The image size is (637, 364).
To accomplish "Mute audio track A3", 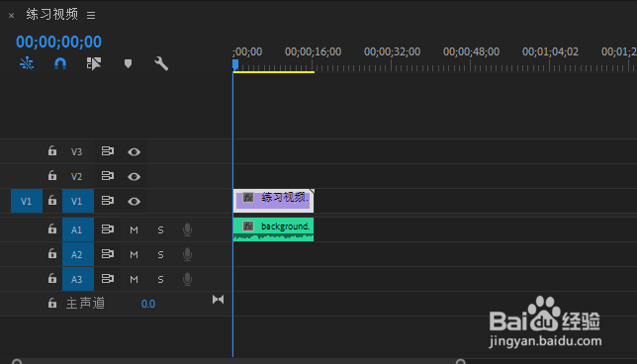I will (x=135, y=280).
